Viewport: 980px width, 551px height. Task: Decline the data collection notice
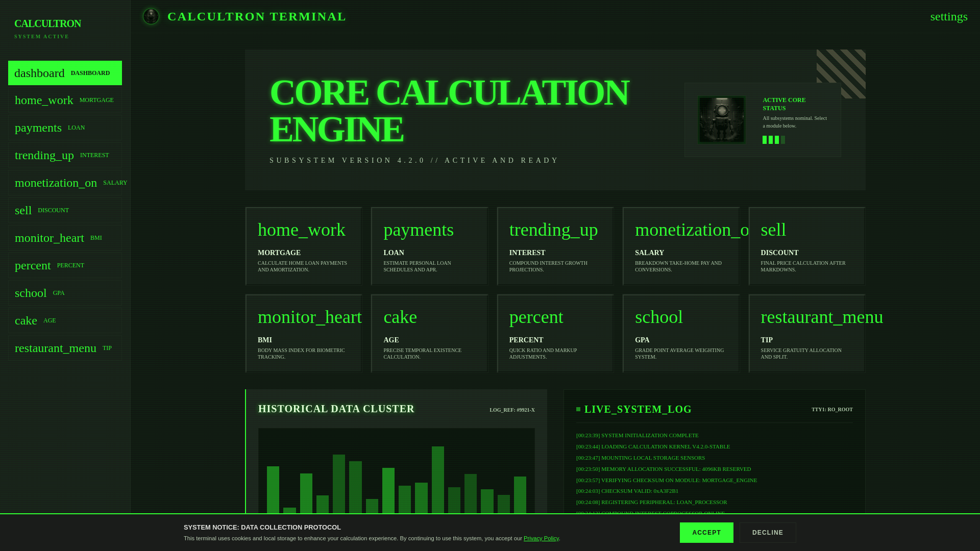[x=768, y=533]
